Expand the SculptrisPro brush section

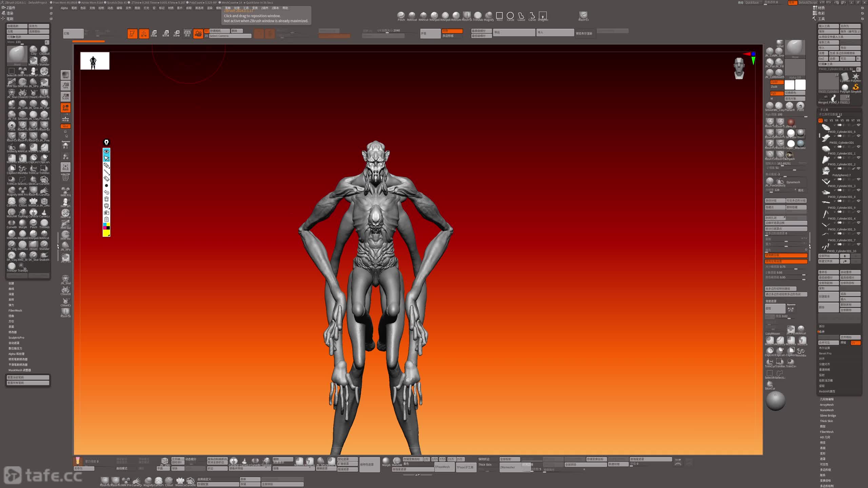coord(16,338)
